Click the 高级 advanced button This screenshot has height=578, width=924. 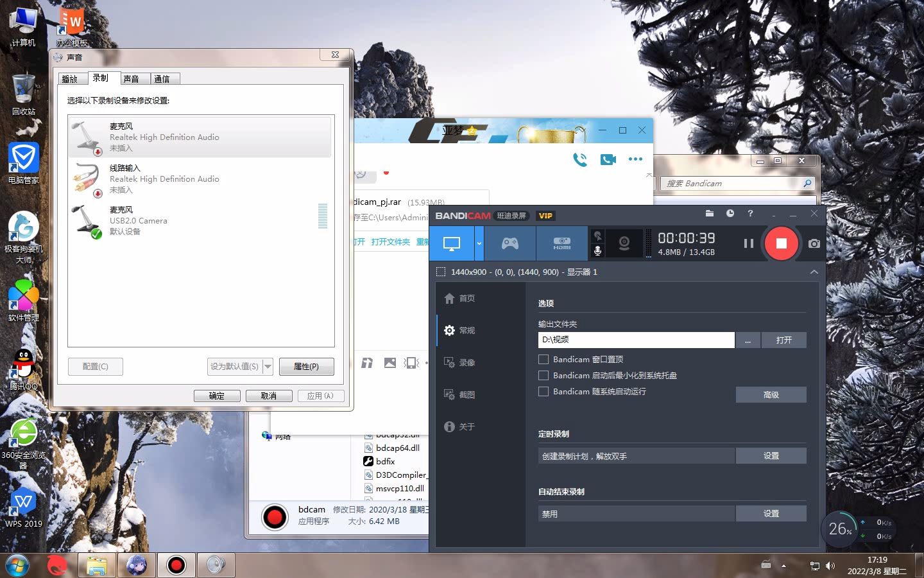click(771, 395)
